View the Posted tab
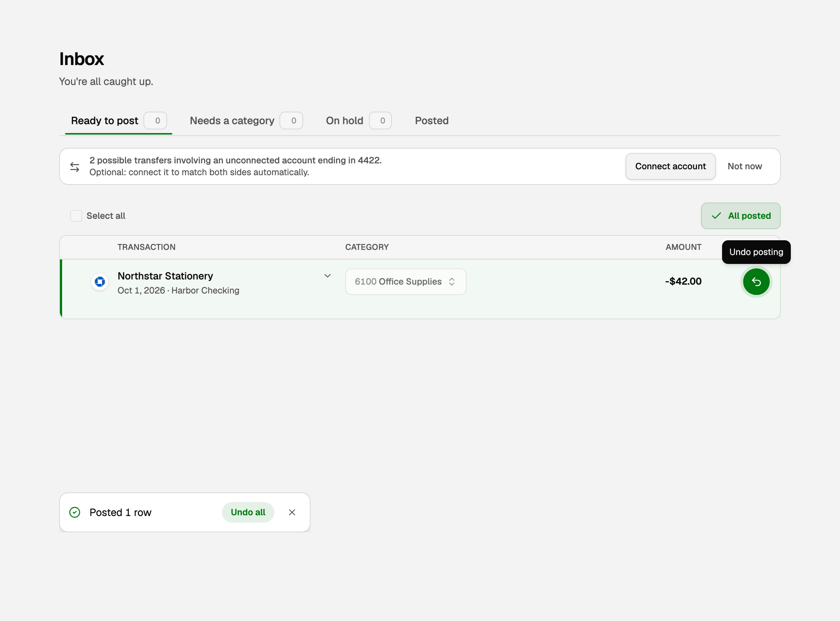Image resolution: width=840 pixels, height=621 pixels. [x=431, y=121]
